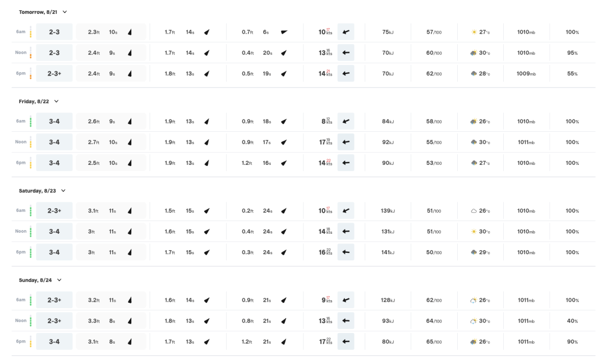Click cloudy icon for Saturday 6am 26°

474,211
